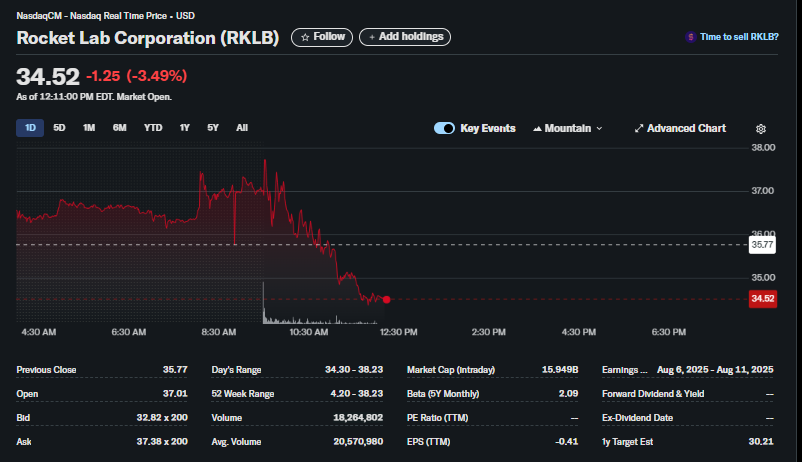
Task: Click the red current price marker dot on chart
Action: pos(387,299)
